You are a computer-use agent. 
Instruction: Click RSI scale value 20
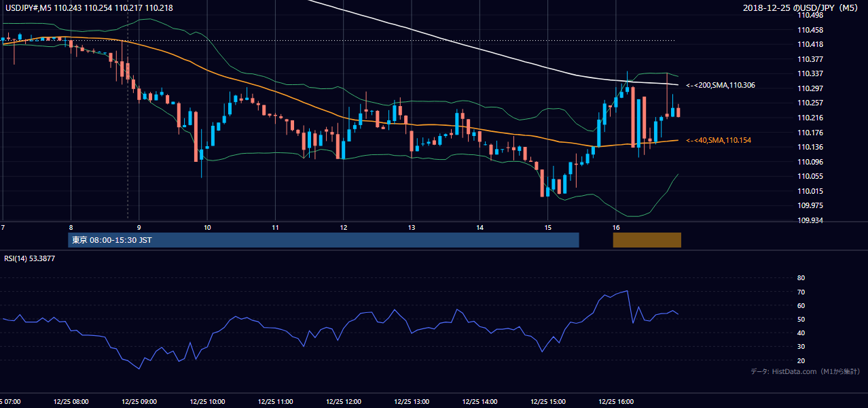(x=801, y=360)
